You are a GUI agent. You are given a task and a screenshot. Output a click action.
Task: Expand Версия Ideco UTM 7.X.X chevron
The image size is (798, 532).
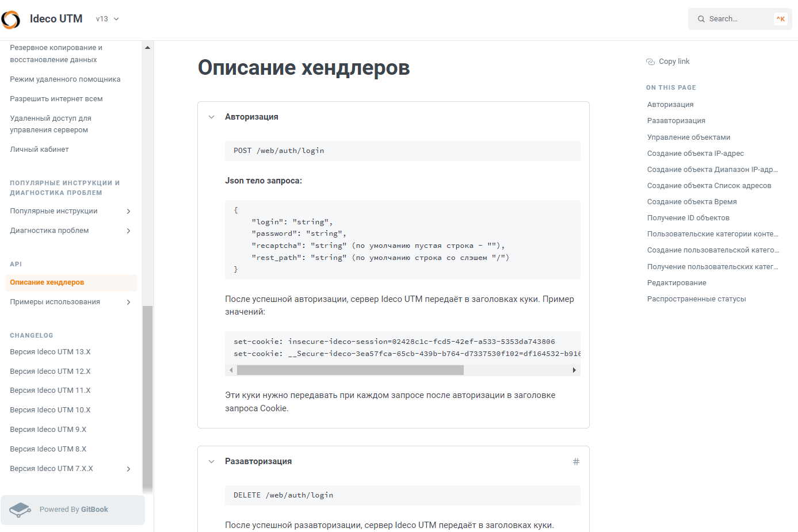129,469
